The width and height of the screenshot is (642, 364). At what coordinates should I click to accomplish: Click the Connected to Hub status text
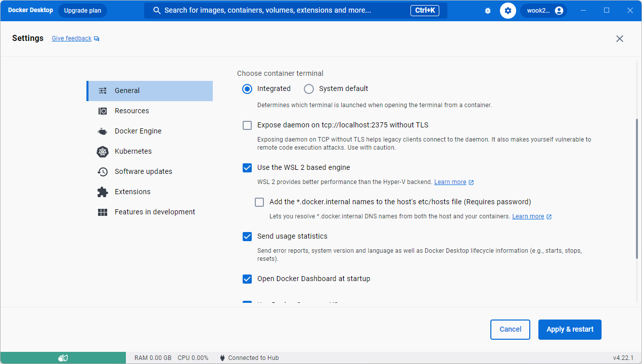[253, 358]
